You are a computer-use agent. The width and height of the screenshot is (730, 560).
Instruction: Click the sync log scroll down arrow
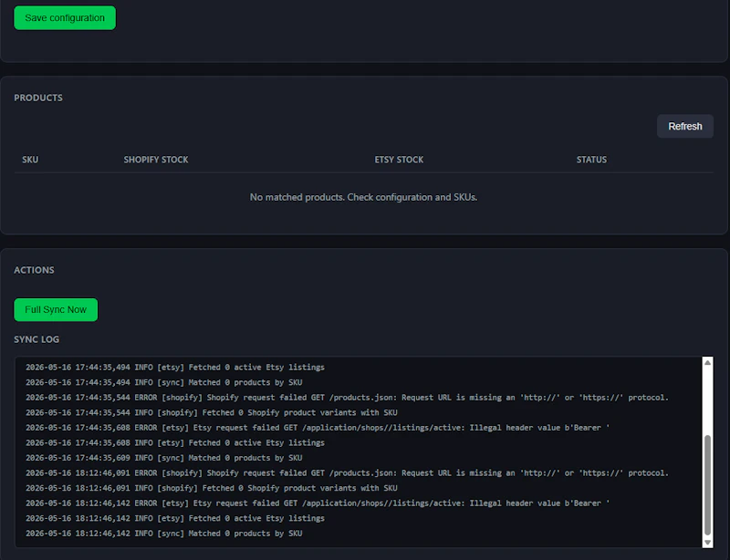click(708, 542)
